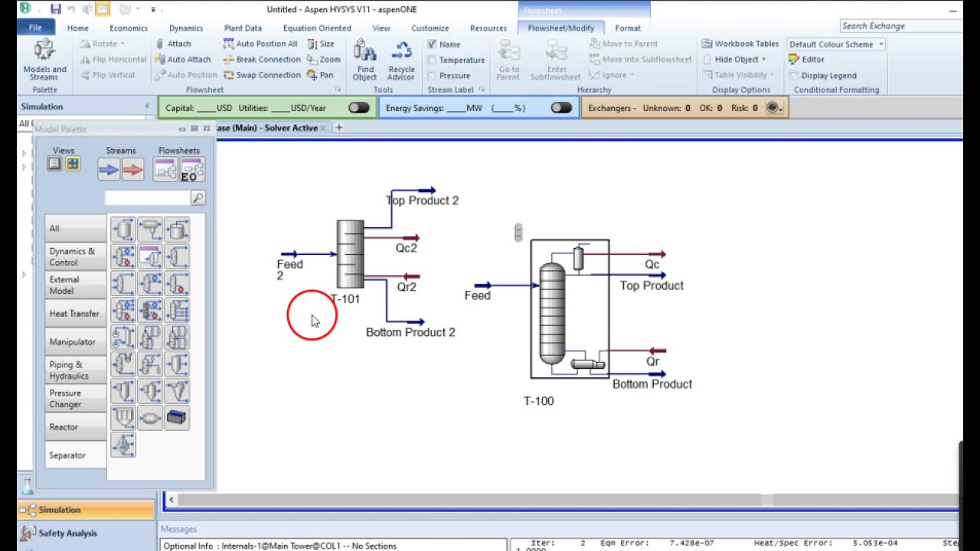Image resolution: width=980 pixels, height=551 pixels.
Task: Show the Reactor palette category
Action: pos(75,427)
